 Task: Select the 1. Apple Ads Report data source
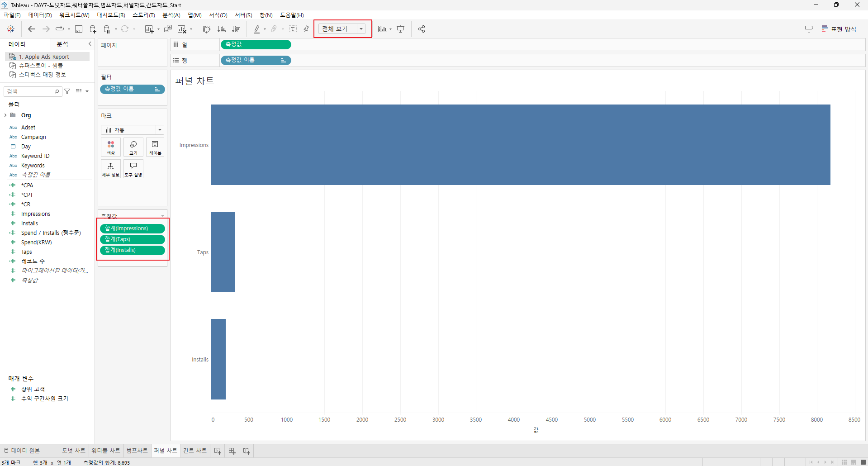point(47,57)
